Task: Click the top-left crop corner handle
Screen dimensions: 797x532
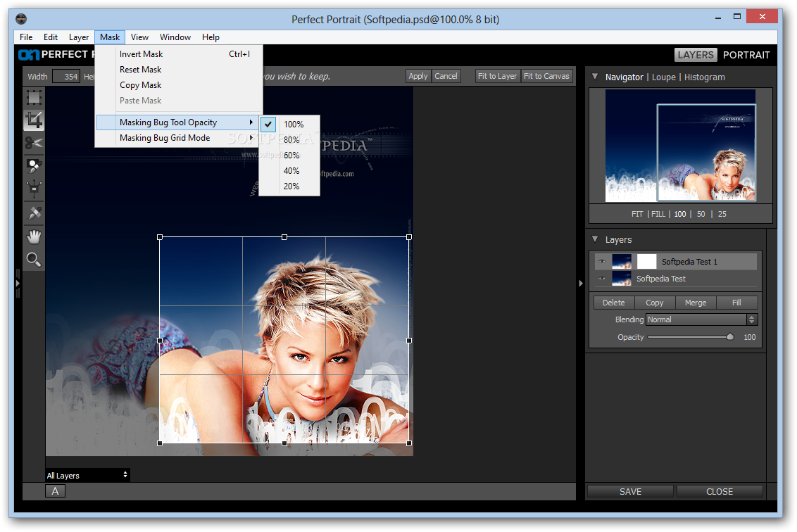Action: pyautogui.click(x=160, y=236)
